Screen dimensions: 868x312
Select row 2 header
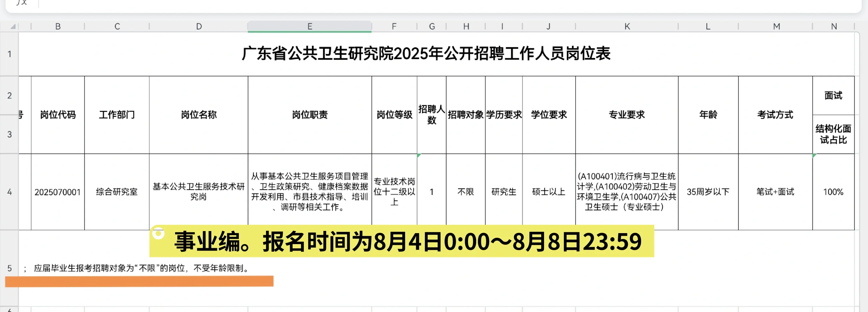tap(10, 95)
